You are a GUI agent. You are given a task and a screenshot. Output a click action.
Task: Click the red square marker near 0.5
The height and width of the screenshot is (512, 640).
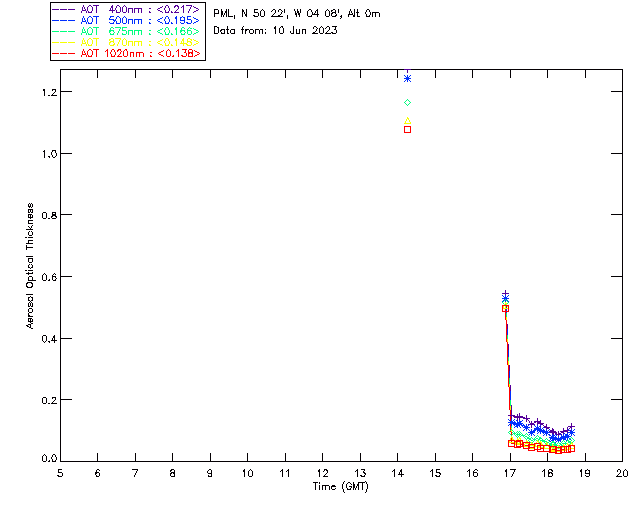505,309
